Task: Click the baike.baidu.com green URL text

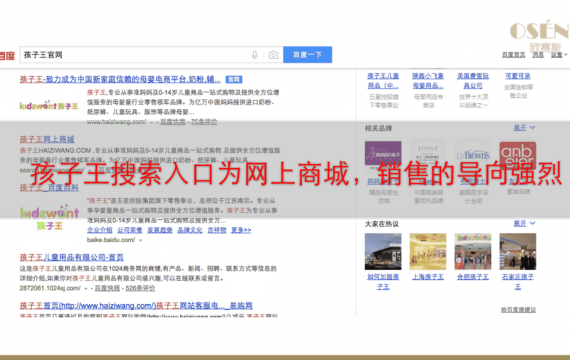Action: 111,240
